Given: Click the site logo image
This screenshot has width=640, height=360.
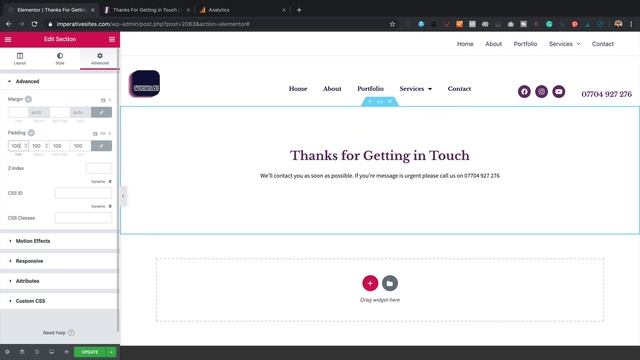Looking at the screenshot, I should point(144,84).
